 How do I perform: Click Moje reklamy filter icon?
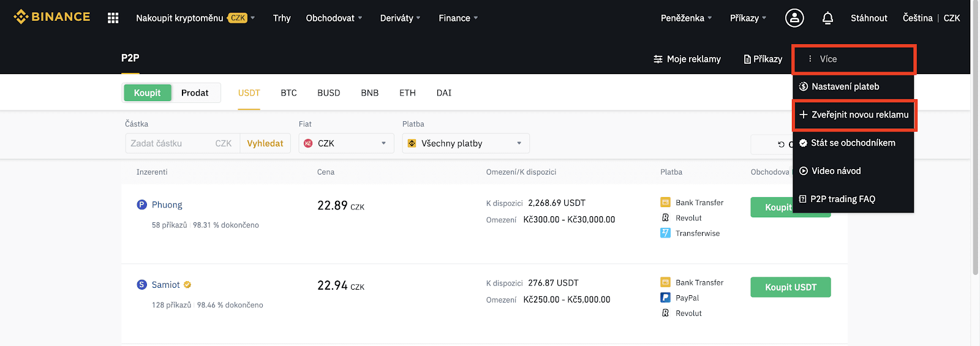click(658, 59)
